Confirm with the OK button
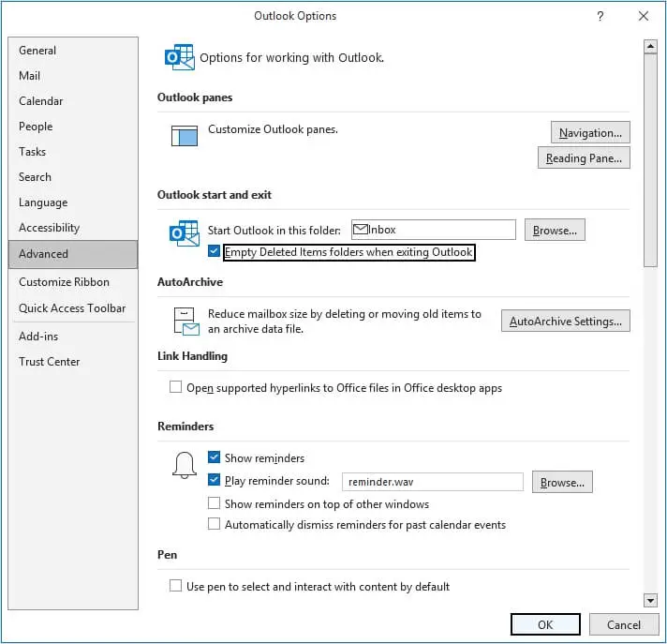The height and width of the screenshot is (644, 667). click(545, 624)
